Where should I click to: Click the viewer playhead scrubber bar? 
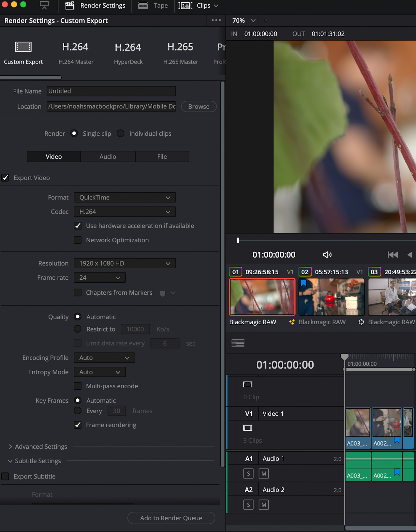326,240
